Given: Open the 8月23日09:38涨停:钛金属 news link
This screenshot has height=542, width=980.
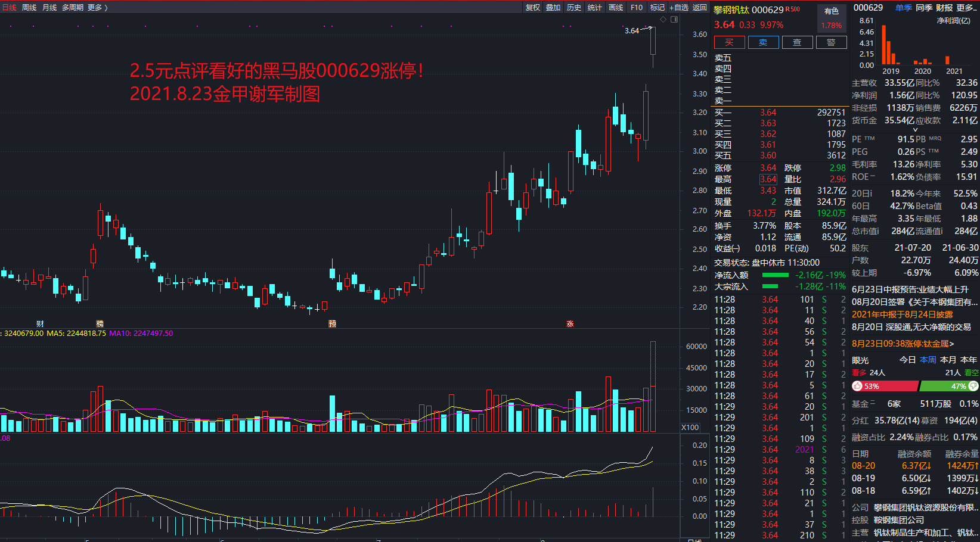Looking at the screenshot, I should tap(903, 344).
